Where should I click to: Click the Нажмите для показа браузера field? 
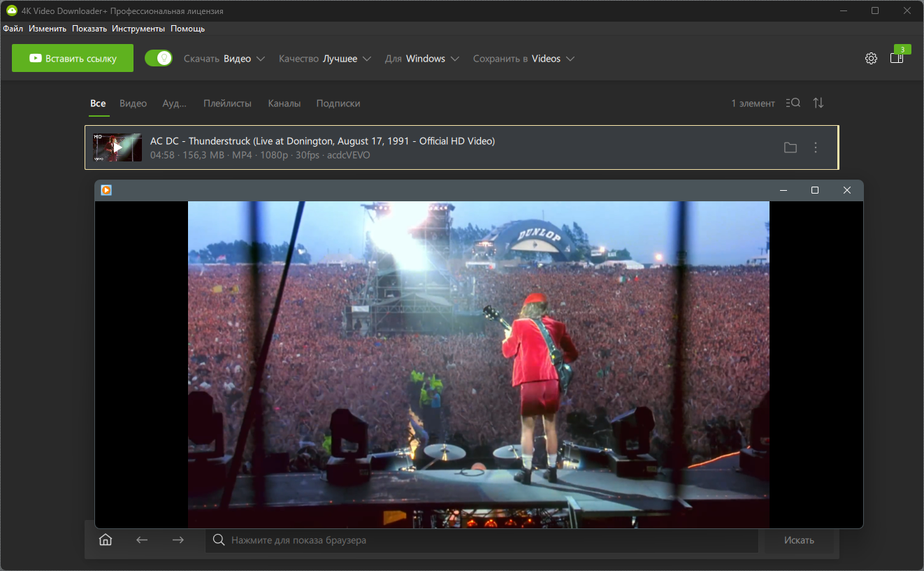tap(482, 540)
